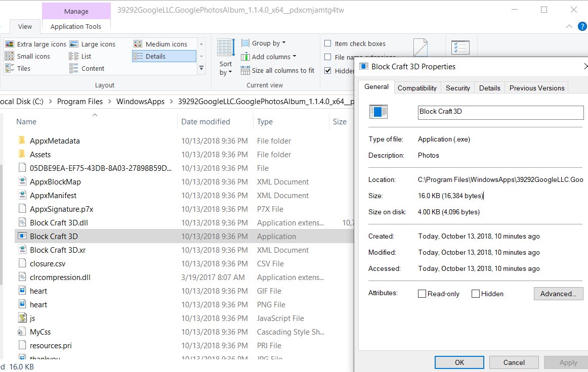The height and width of the screenshot is (372, 588).
Task: Open Details tab in Properties dialog
Action: (x=489, y=88)
